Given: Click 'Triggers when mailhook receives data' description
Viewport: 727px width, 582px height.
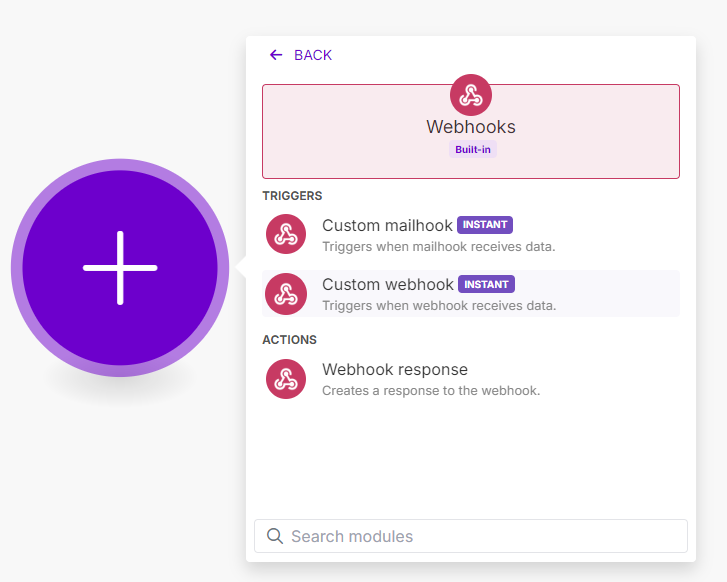Looking at the screenshot, I should 439,247.
